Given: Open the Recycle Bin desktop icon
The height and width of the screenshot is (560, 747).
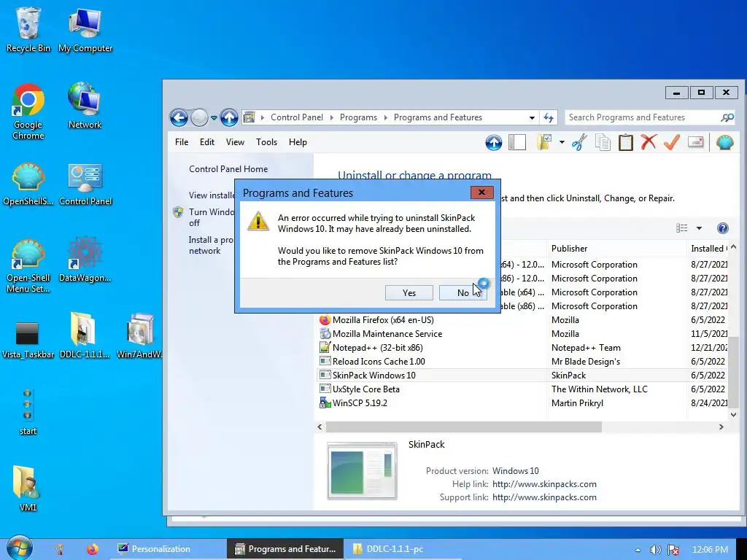Looking at the screenshot, I should click(28, 29).
